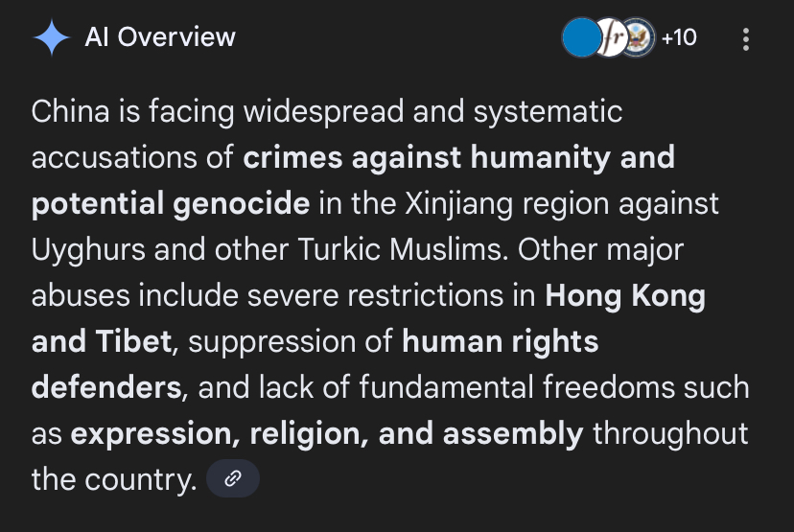Open the "fr" logo source icon
The width and height of the screenshot is (794, 532).
click(610, 38)
